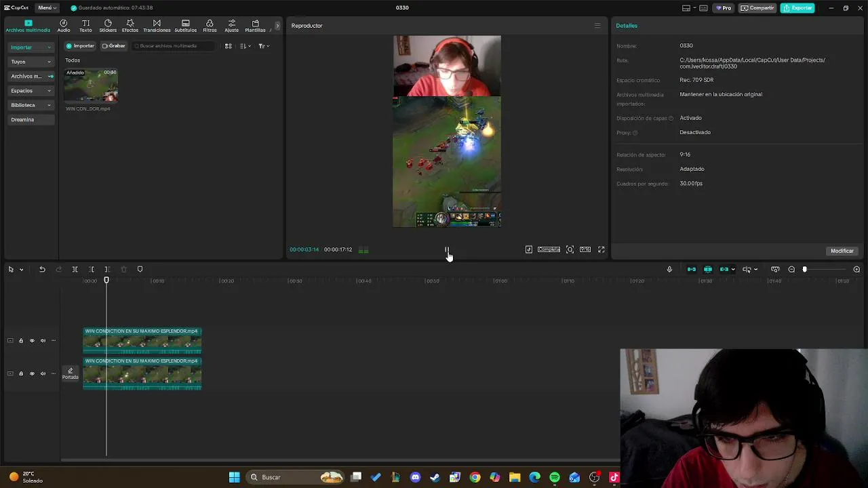Click the undo arrow in timeline toolbar
Screen dimensions: 868x488
pyautogui.click(x=42, y=269)
